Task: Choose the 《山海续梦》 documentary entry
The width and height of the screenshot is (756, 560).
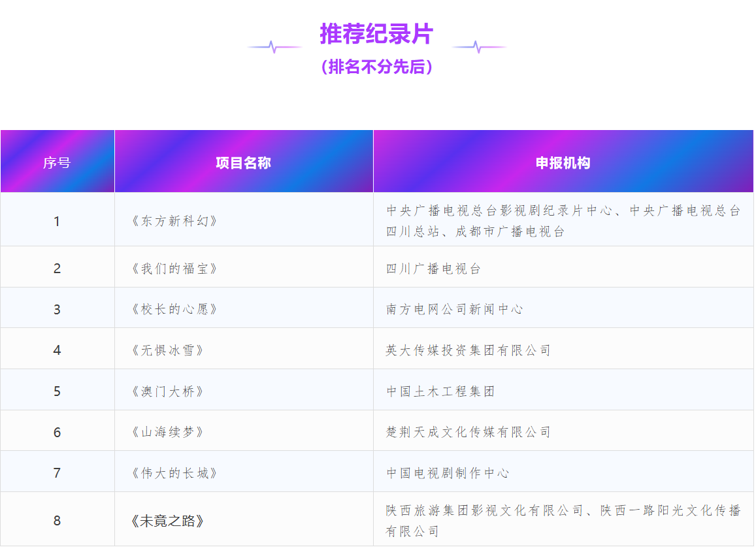Action: pyautogui.click(x=167, y=432)
